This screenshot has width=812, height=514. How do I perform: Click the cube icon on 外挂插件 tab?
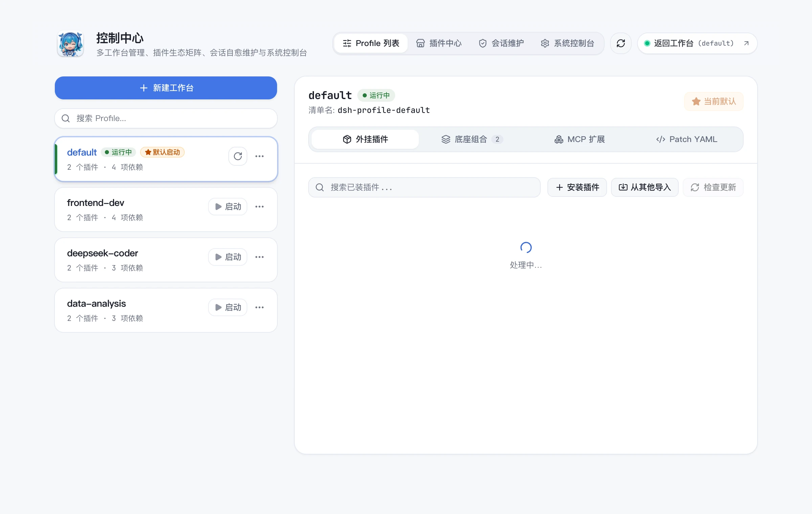coord(347,139)
